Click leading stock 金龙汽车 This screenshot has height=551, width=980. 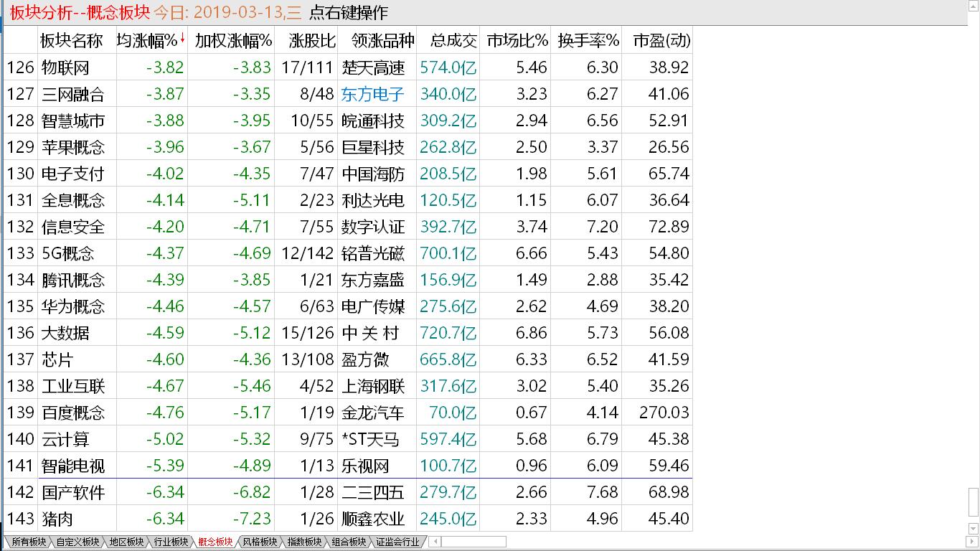[x=373, y=413]
